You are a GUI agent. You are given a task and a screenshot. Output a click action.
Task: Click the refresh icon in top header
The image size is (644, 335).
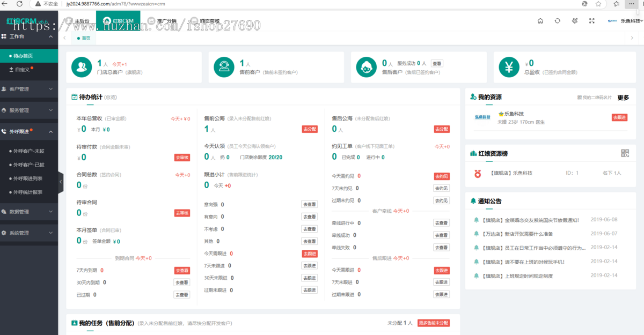click(x=558, y=21)
